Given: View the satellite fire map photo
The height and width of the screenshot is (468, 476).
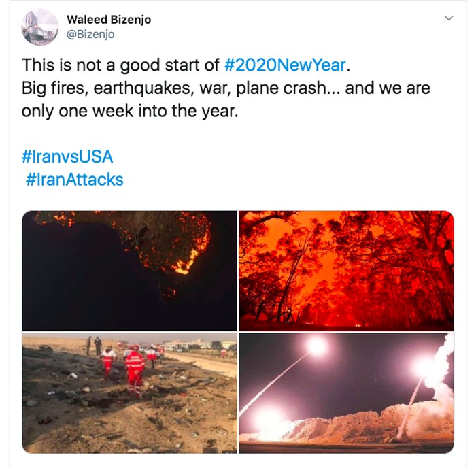Looking at the screenshot, I should [129, 271].
